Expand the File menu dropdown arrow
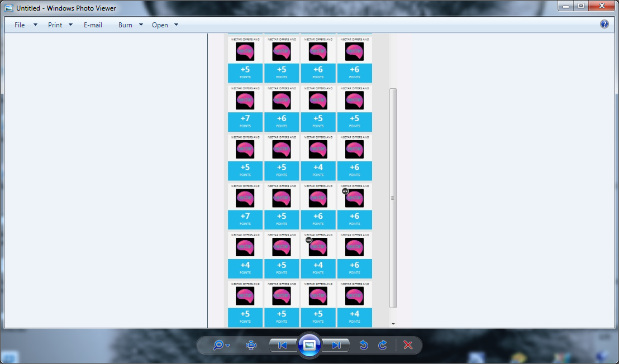 (x=35, y=25)
